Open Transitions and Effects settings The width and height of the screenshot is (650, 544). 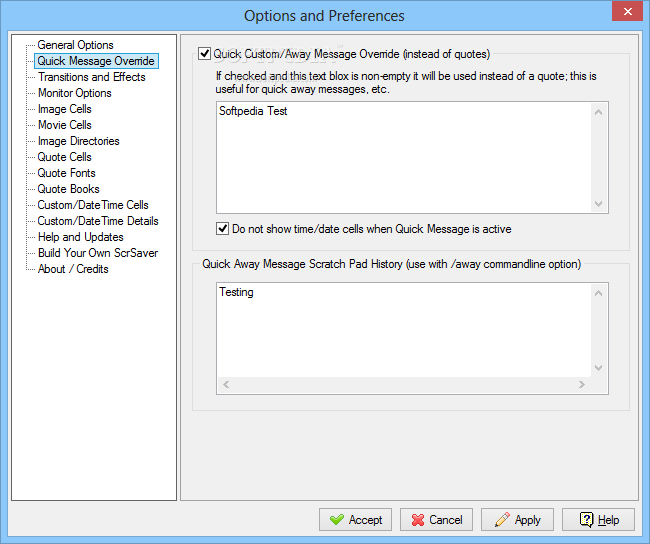92,77
